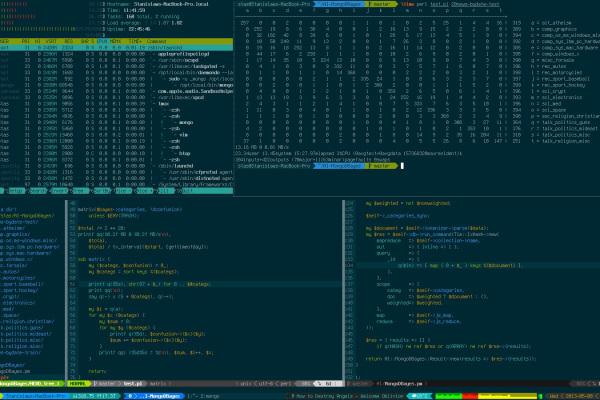Sort htop by the TIME+ column header

[135, 41]
